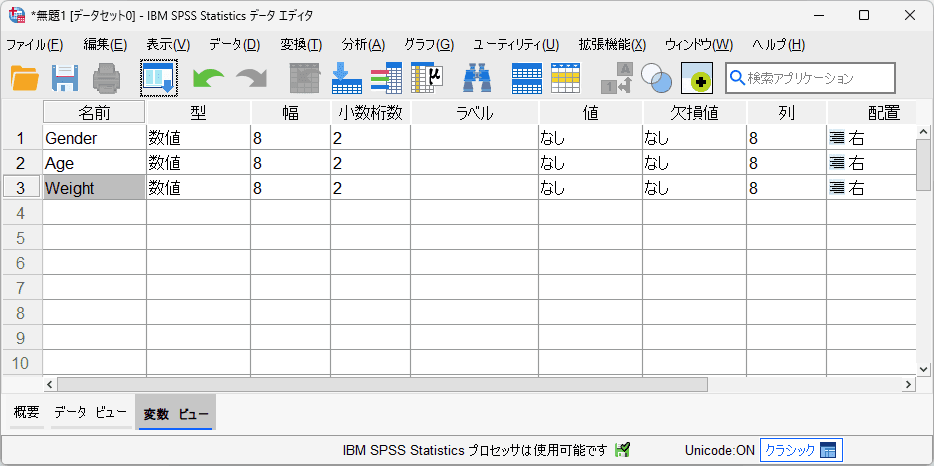
Task: Click the gray Redo arrow
Action: click(x=251, y=79)
